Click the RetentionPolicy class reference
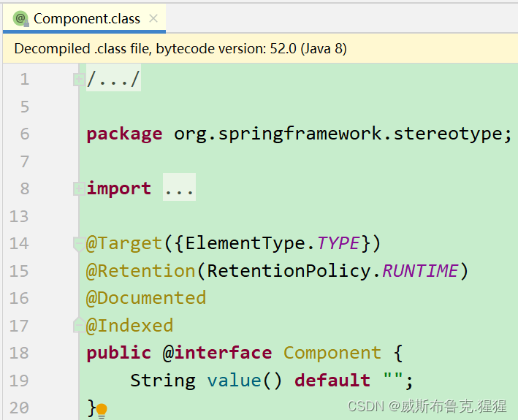 point(294,271)
